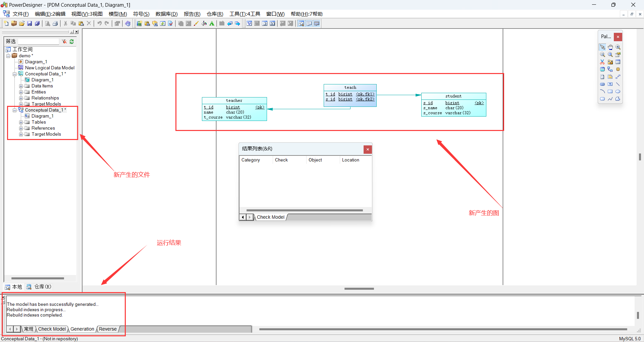Click the output pane horizontal scrollbar
This screenshot has height=342, width=644.
pos(443,329)
